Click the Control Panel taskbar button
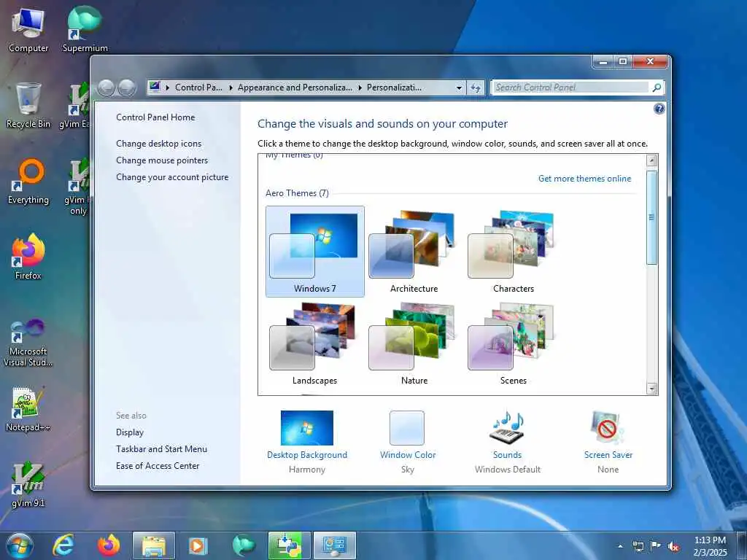The height and width of the screenshot is (560, 747). pos(334,545)
